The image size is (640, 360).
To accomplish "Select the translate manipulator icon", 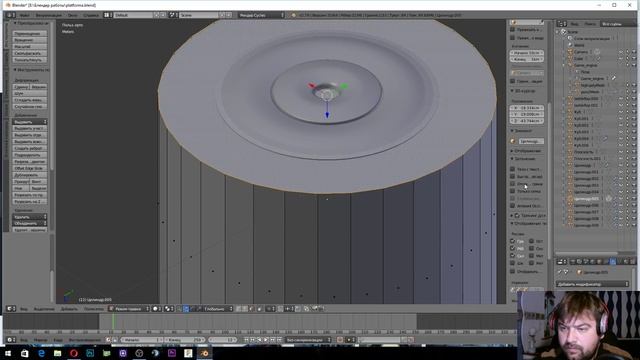I will 186,309.
